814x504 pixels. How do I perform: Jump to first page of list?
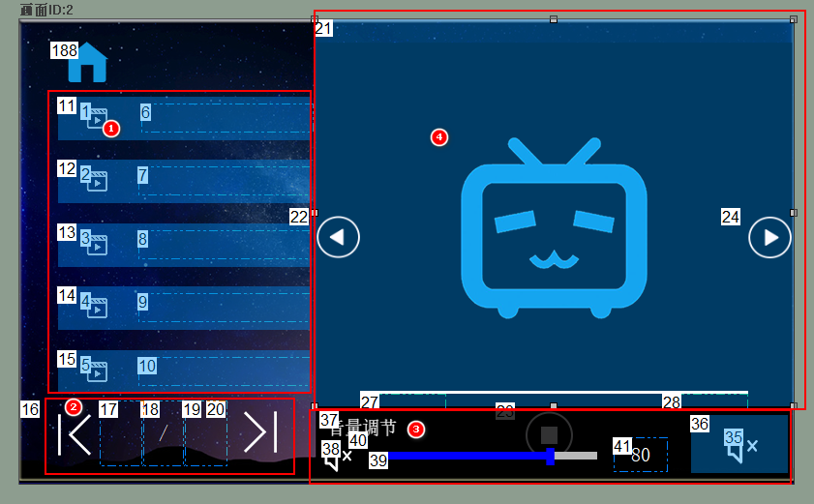pos(75,434)
